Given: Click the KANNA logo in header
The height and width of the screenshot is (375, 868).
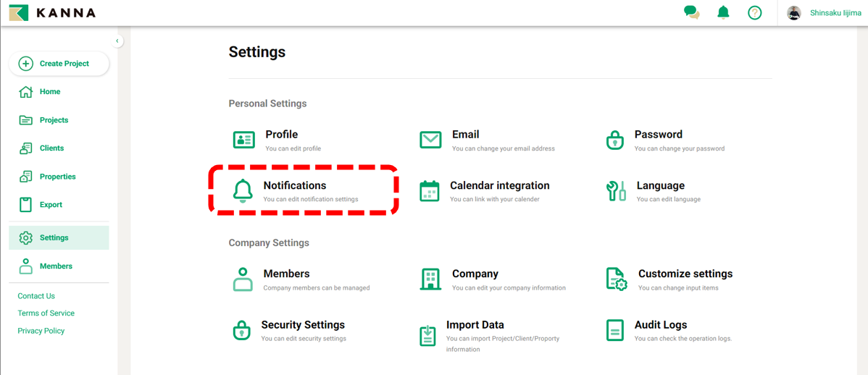Looking at the screenshot, I should [52, 13].
